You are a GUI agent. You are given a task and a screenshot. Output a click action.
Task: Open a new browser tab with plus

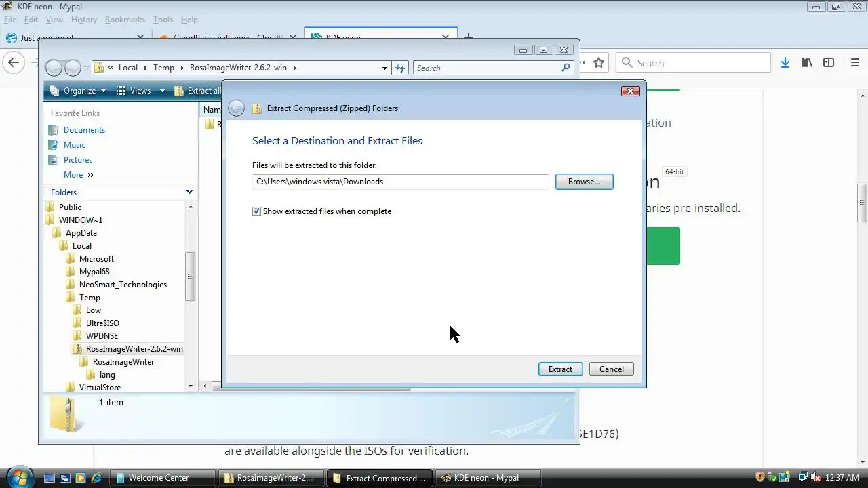point(468,37)
